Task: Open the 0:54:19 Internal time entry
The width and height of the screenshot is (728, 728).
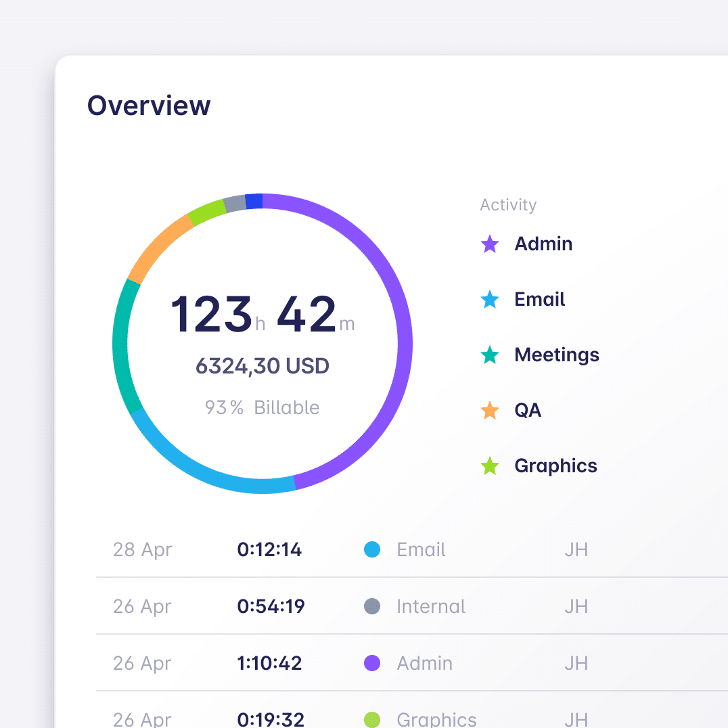Action: 271,606
